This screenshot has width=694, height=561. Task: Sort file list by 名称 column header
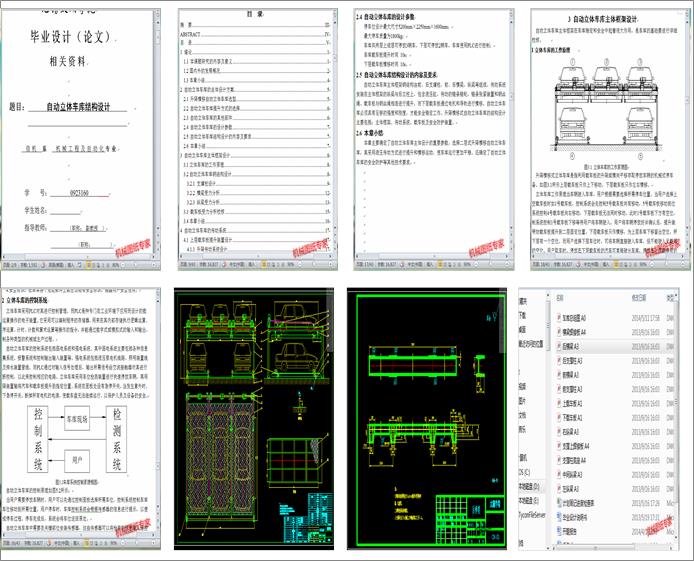pyautogui.click(x=560, y=298)
